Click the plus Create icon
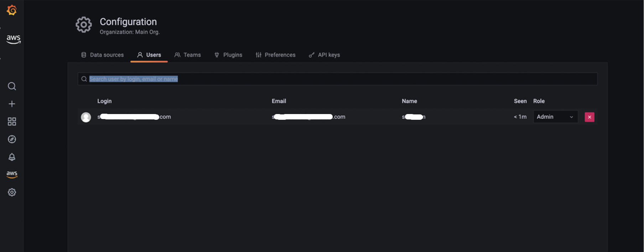Image resolution: width=644 pixels, height=252 pixels. [12, 104]
